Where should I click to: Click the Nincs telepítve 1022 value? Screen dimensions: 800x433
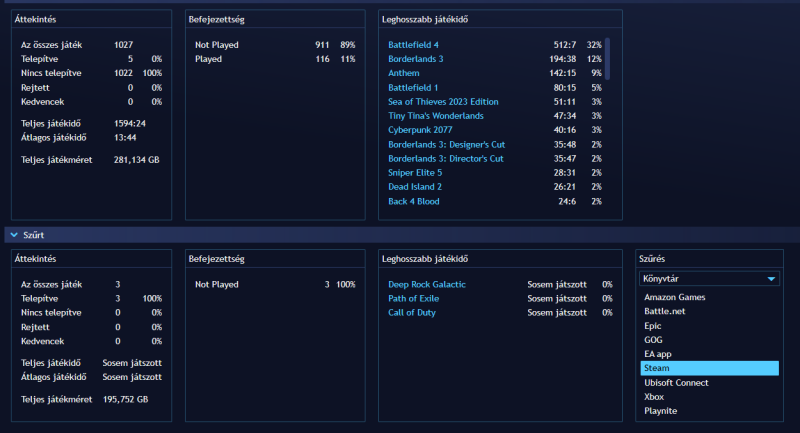point(123,73)
